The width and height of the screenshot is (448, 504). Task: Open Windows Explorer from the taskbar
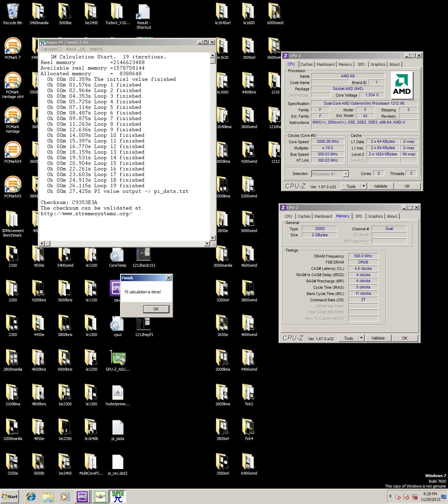[x=48, y=496]
